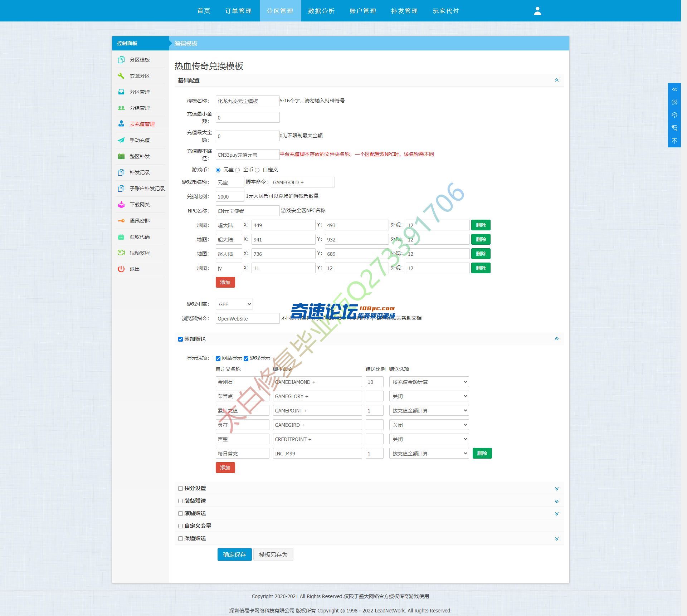The width and height of the screenshot is (687, 616).
Task: Click 添加 button under map list
Action: (x=225, y=282)
